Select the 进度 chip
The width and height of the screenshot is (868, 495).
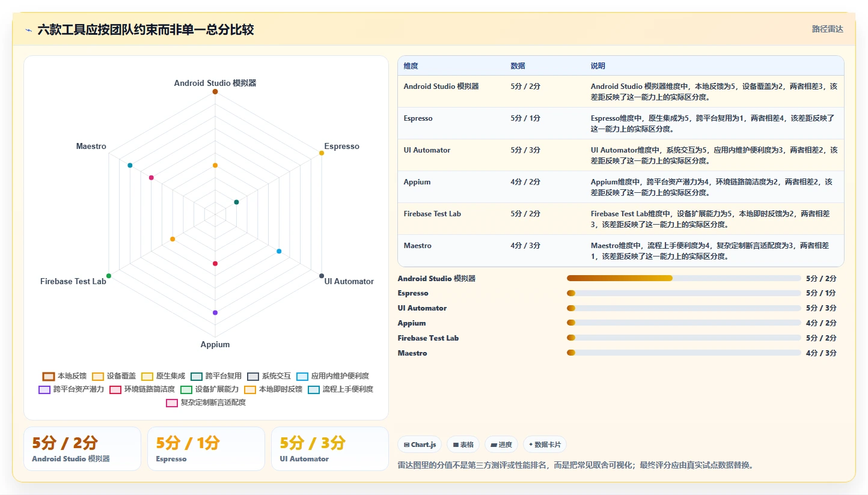point(501,445)
